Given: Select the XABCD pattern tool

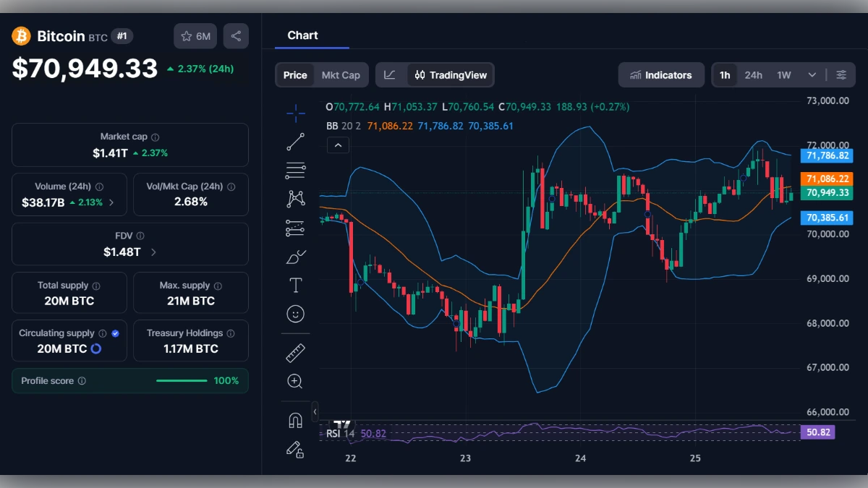Looking at the screenshot, I should [x=295, y=197].
